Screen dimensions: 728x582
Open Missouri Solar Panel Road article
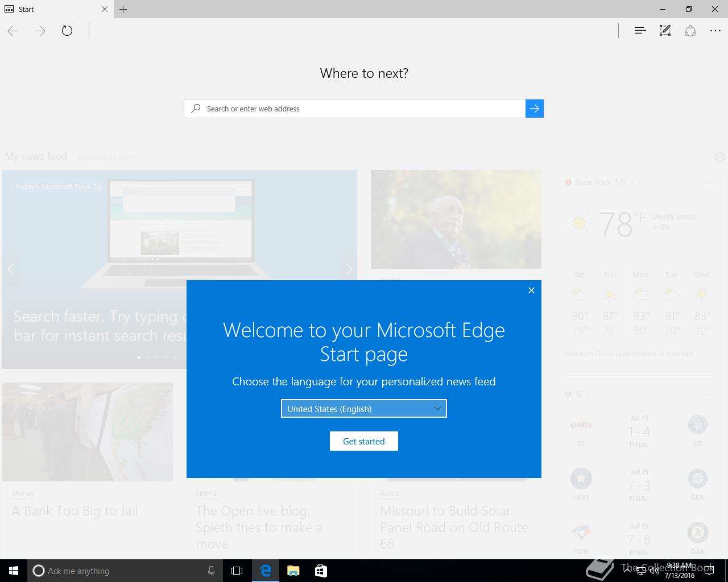click(x=454, y=527)
